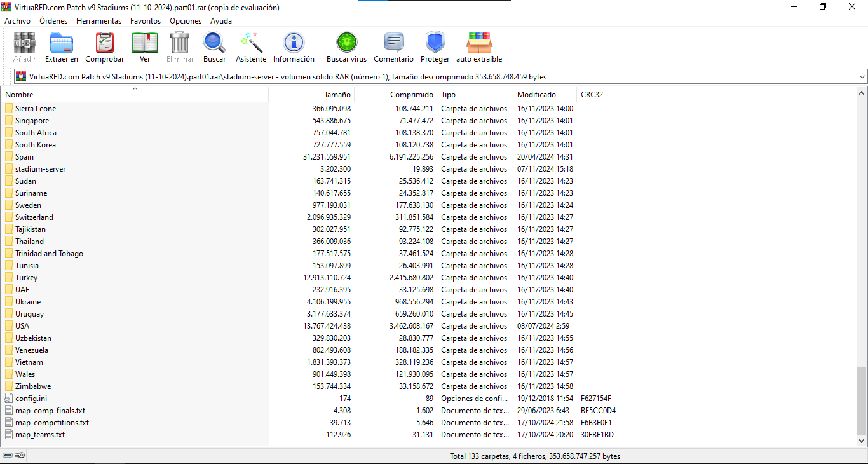This screenshot has height=464, width=868.
Task: Select the Tajikistan folder
Action: [x=31, y=229]
